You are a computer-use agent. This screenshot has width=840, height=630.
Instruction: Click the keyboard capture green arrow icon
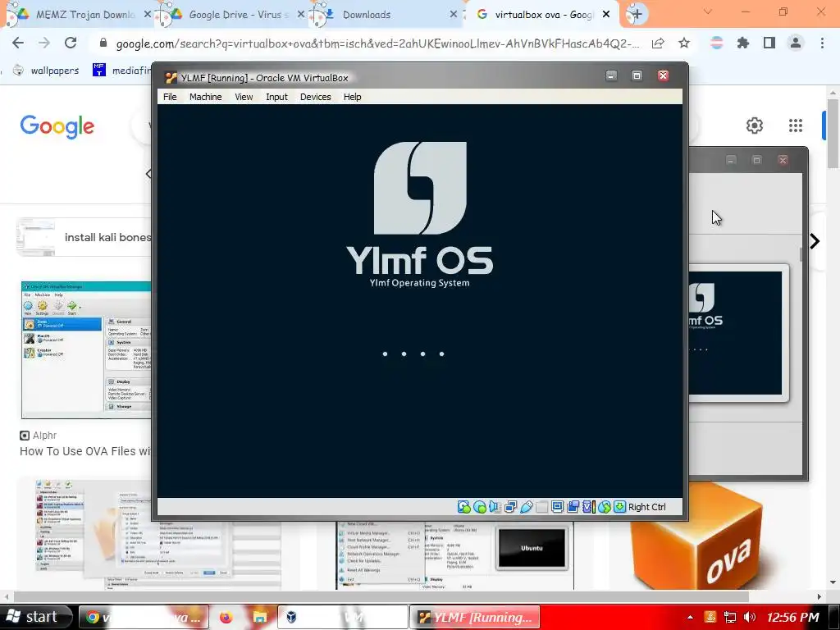pyautogui.click(x=619, y=507)
